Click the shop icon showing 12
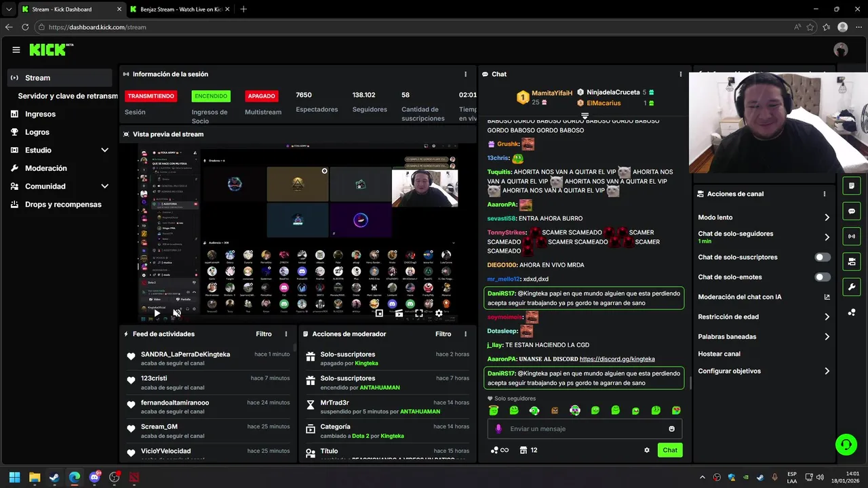The width and height of the screenshot is (868, 488). coord(528,450)
